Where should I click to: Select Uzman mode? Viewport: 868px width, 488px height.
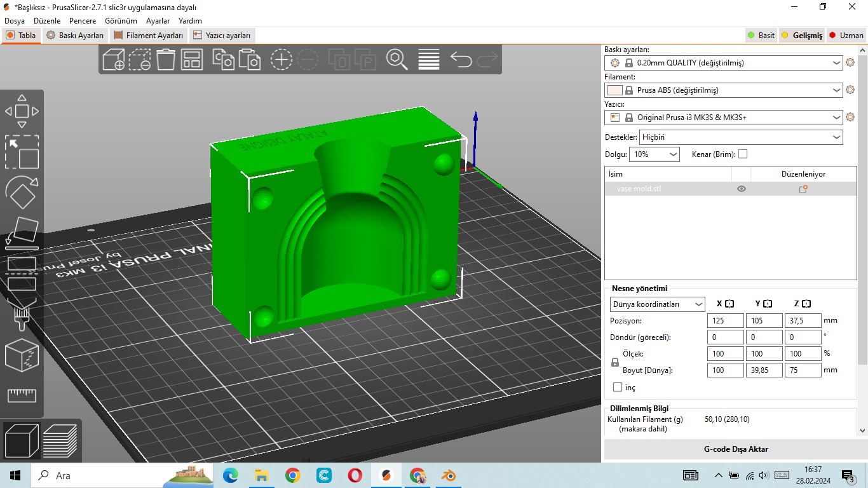846,35
